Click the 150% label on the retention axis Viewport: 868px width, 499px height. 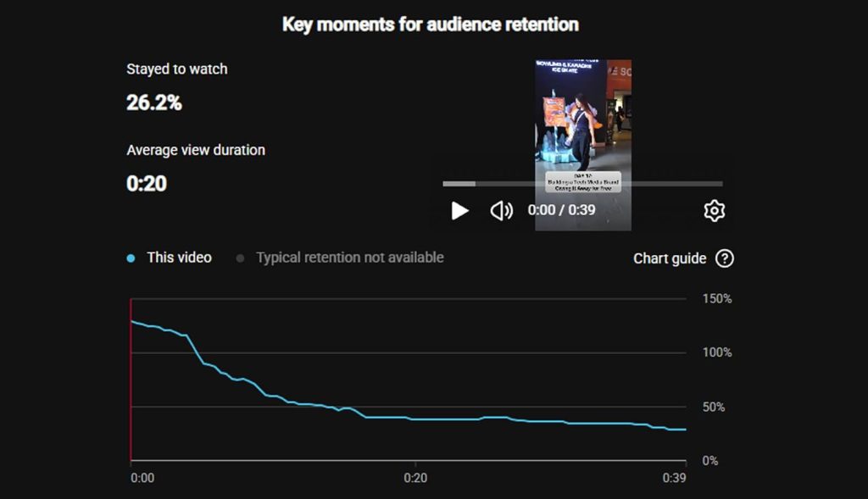(717, 299)
